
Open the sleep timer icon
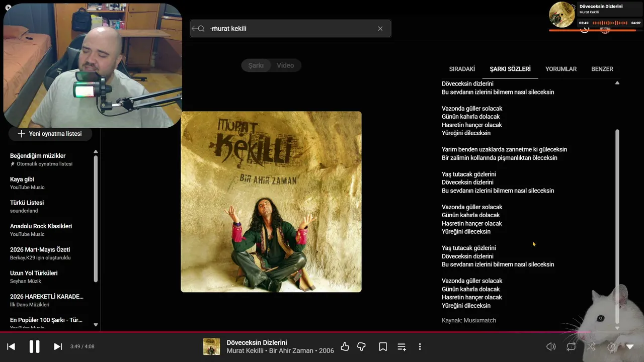pyautogui.click(x=611, y=346)
